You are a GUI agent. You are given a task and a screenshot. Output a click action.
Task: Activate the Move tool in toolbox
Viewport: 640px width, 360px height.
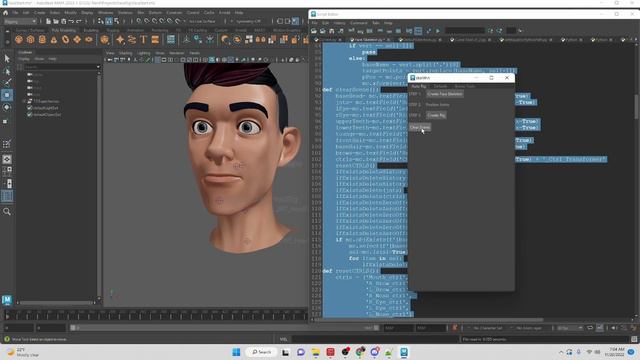(x=7, y=95)
